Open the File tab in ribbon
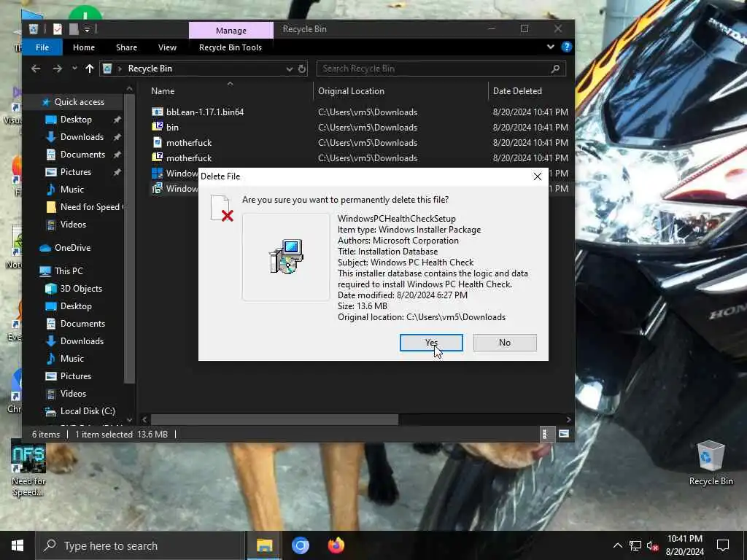Image resolution: width=747 pixels, height=560 pixels. point(42,47)
